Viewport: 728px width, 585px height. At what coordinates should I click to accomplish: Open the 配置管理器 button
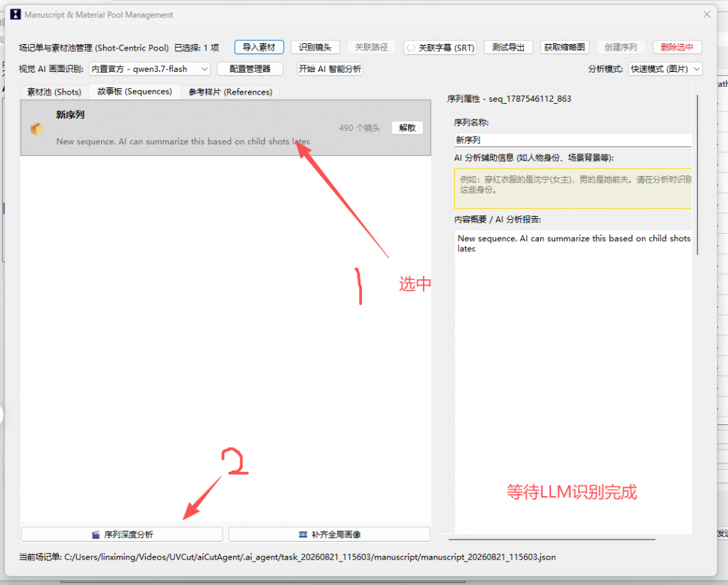coord(250,69)
